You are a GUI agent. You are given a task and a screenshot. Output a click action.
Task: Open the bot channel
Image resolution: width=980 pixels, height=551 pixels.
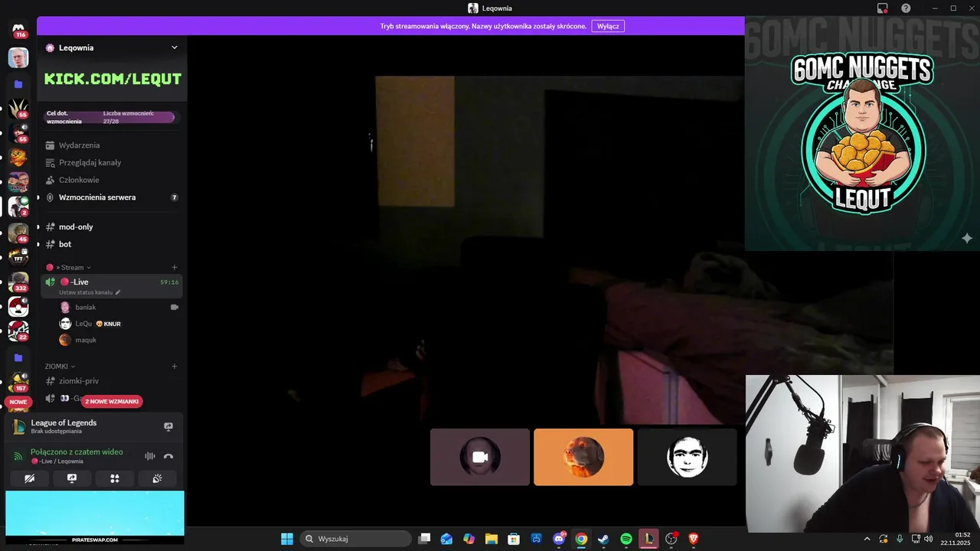click(111, 244)
